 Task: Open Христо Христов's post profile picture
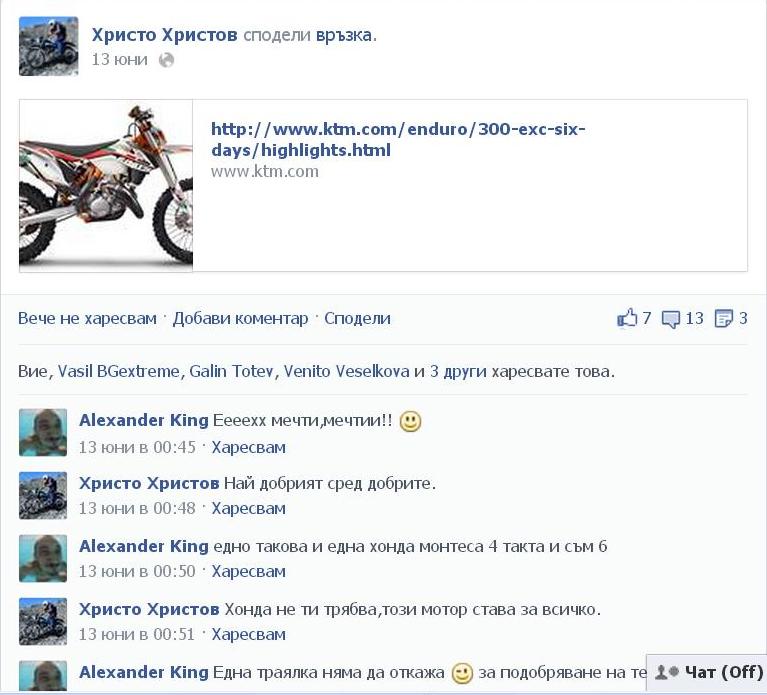pos(48,46)
